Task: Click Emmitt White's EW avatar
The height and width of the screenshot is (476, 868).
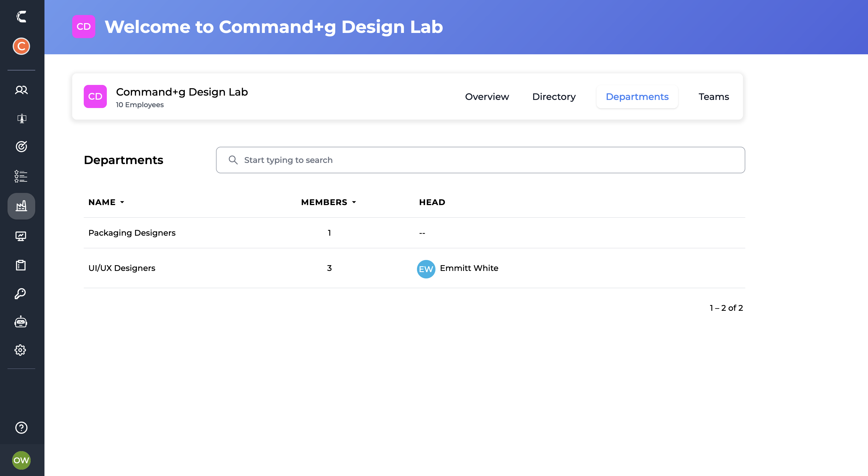Action: pos(426,269)
